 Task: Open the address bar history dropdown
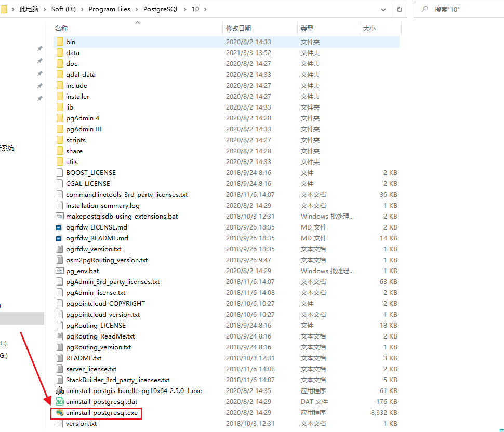pyautogui.click(x=383, y=9)
